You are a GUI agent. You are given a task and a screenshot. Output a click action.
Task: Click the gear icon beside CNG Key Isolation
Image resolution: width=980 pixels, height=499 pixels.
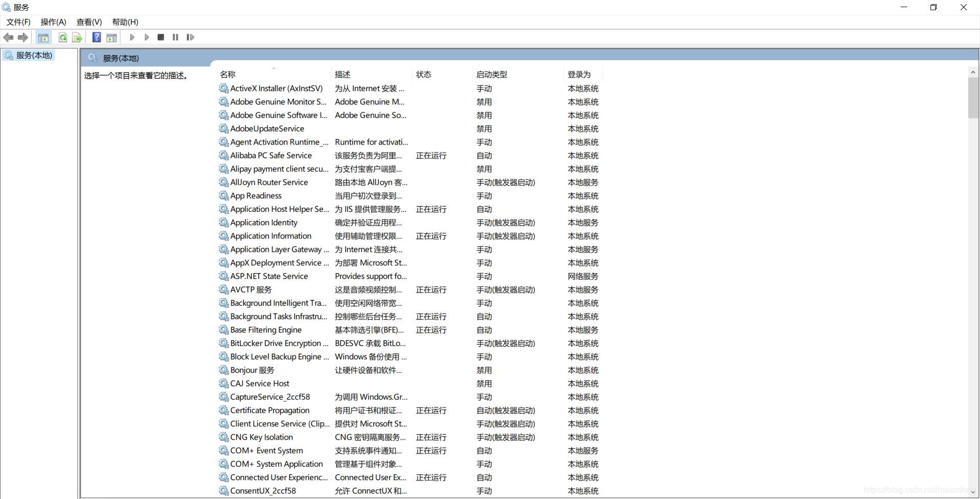click(224, 437)
